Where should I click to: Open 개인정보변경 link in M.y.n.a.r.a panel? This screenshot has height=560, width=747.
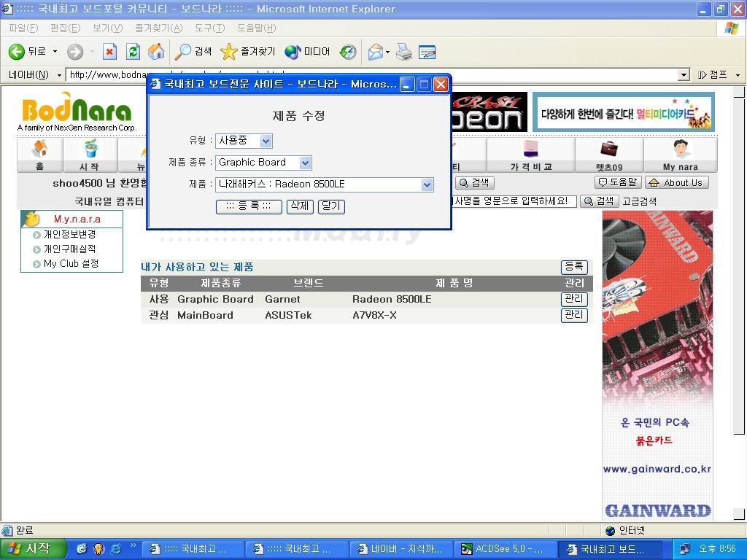(x=69, y=234)
